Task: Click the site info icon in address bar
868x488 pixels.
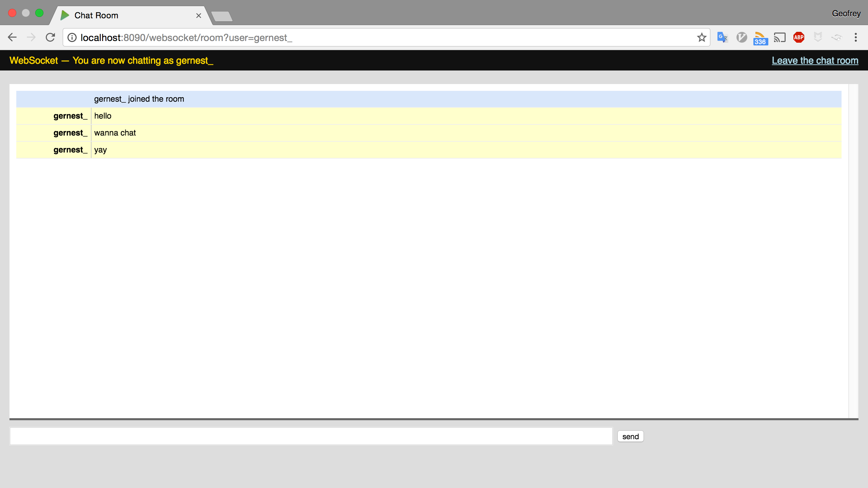Action: point(72,37)
